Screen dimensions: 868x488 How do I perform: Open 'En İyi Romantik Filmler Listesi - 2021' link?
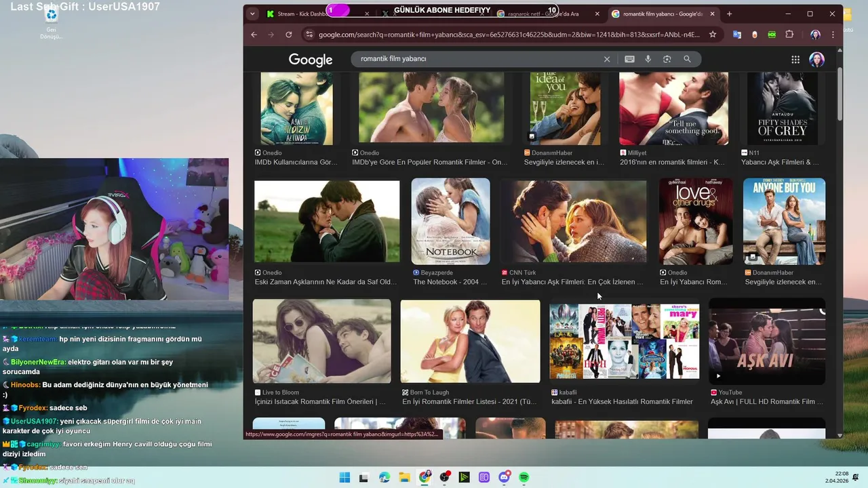pyautogui.click(x=469, y=402)
